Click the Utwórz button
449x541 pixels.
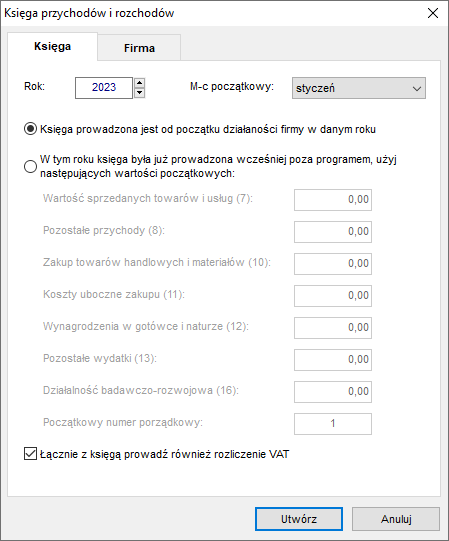299,519
